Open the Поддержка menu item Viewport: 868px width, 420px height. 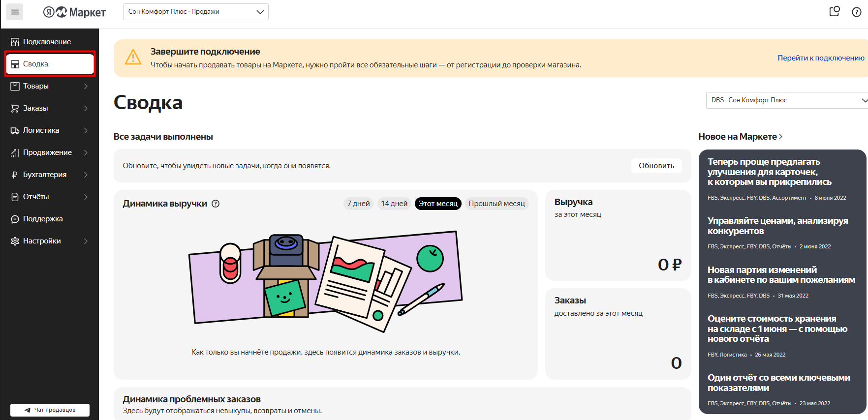[x=49, y=219]
